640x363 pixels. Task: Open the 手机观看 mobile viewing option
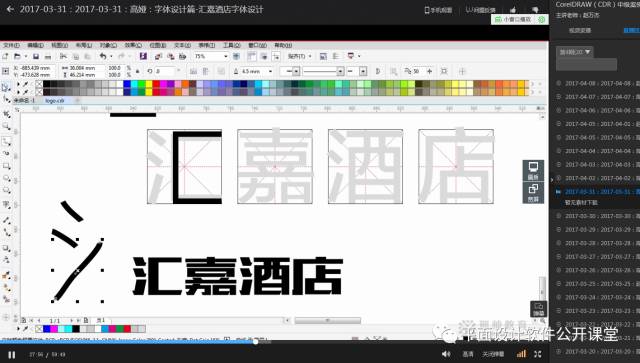(x=438, y=10)
